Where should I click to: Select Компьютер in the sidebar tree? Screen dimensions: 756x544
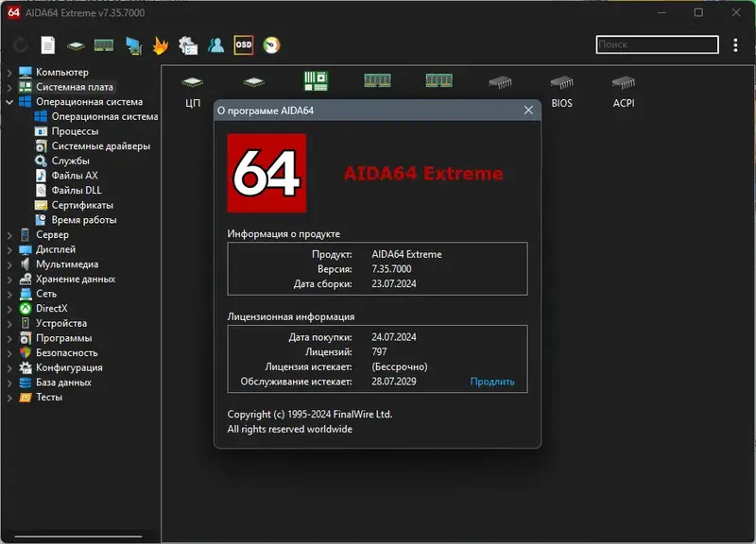[x=62, y=73]
